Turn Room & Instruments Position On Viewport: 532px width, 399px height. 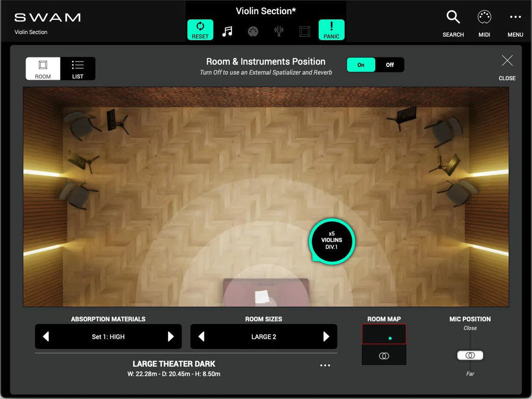(x=361, y=65)
